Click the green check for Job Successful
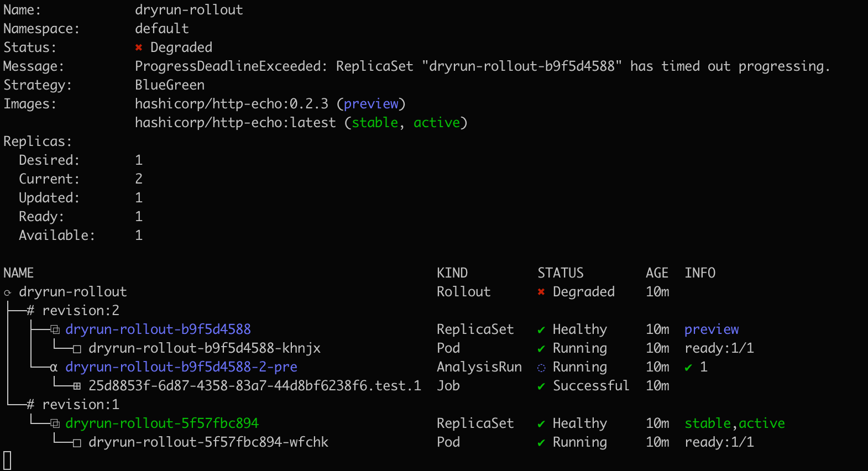Image resolution: width=868 pixels, height=471 pixels. [541, 386]
